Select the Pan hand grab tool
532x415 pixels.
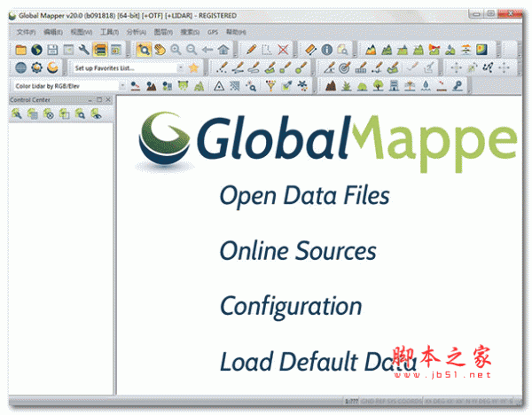pos(160,50)
